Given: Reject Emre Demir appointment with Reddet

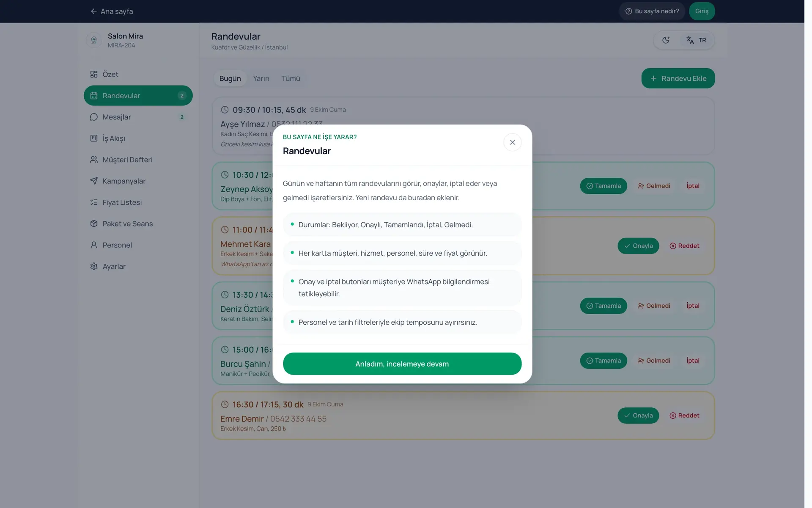Looking at the screenshot, I should 684,416.
